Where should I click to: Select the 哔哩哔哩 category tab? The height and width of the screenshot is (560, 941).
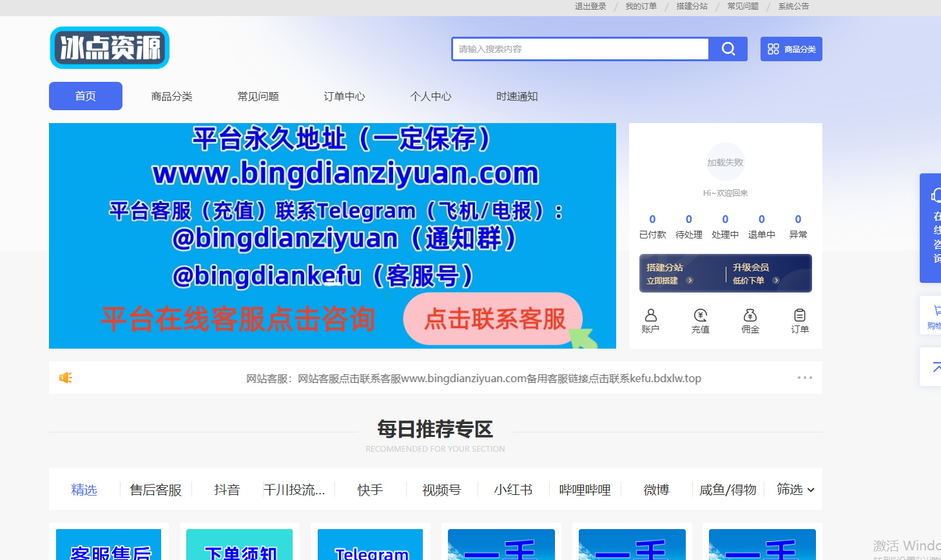click(585, 490)
